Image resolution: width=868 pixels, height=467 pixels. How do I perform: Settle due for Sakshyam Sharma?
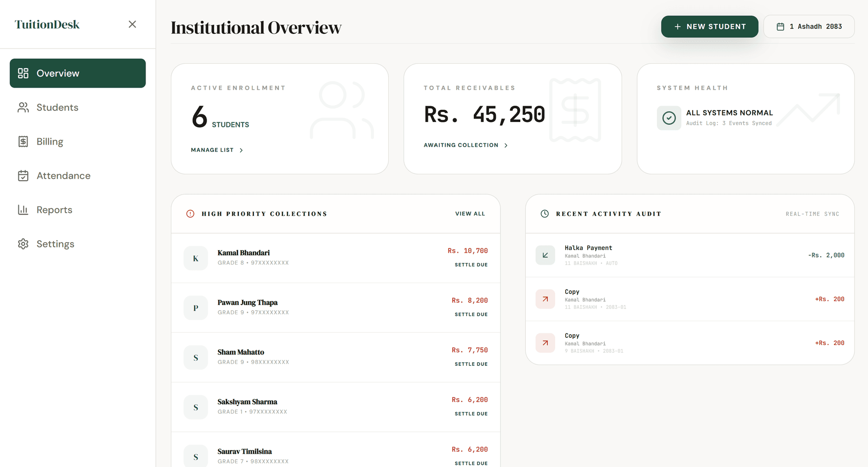(x=471, y=414)
